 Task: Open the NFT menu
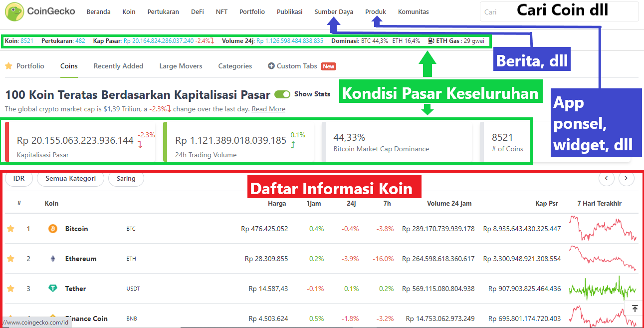[221, 11]
